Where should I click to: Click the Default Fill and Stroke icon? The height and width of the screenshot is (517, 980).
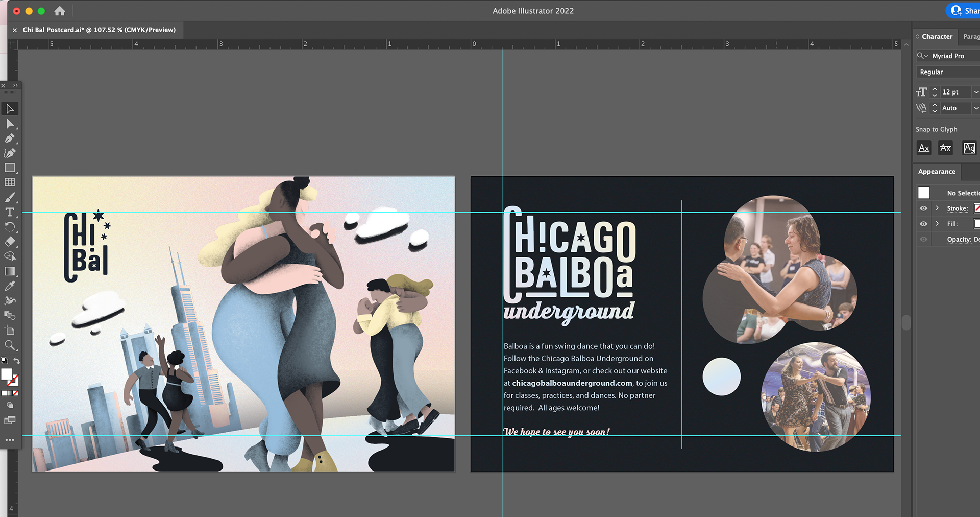pyautogui.click(x=5, y=361)
